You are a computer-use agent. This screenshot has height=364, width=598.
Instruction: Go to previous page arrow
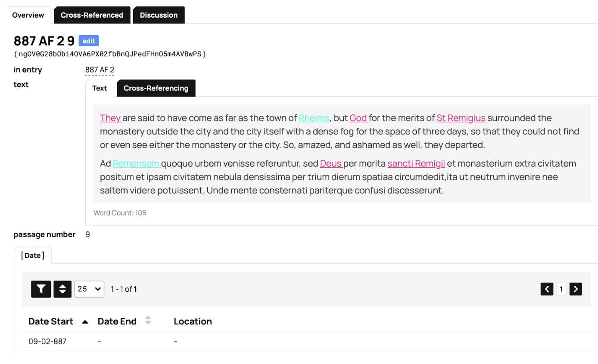click(547, 289)
